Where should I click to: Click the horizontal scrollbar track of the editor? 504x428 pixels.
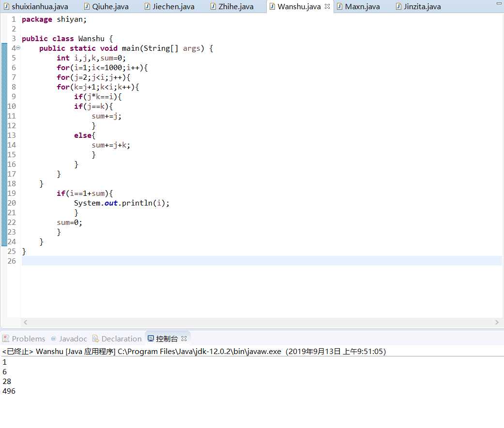tap(261, 322)
